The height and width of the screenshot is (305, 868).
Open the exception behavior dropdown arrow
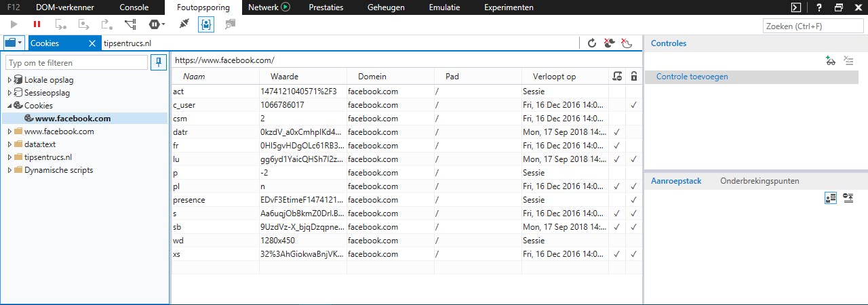coord(162,24)
